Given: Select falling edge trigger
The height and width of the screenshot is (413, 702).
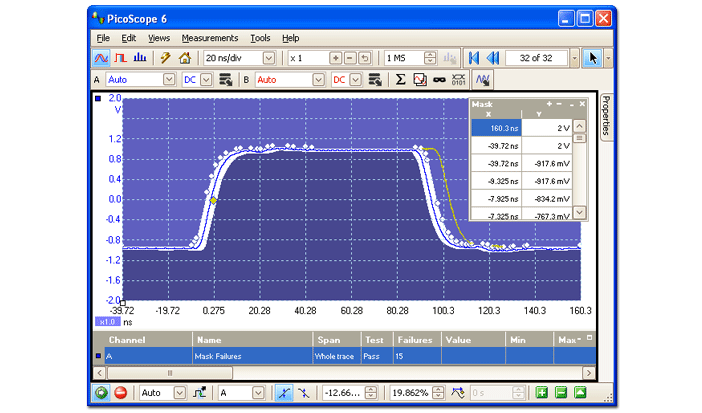Looking at the screenshot, I should point(304,393).
